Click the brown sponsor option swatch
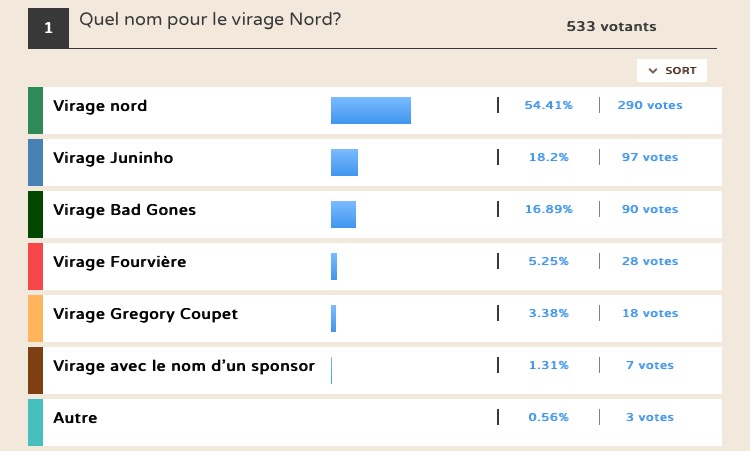 (35, 371)
